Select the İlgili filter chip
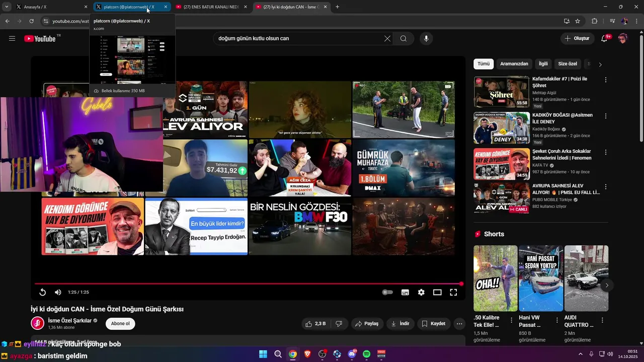This screenshot has width=644, height=362. (x=543, y=64)
